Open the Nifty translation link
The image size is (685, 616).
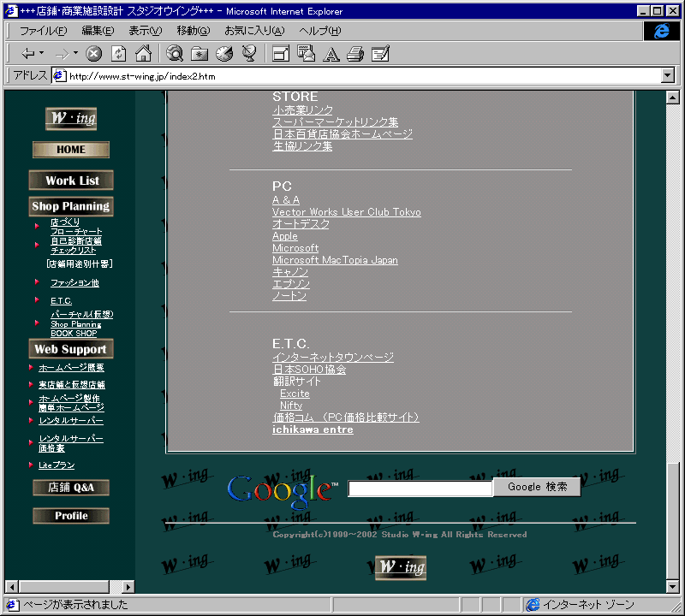pyautogui.click(x=291, y=406)
